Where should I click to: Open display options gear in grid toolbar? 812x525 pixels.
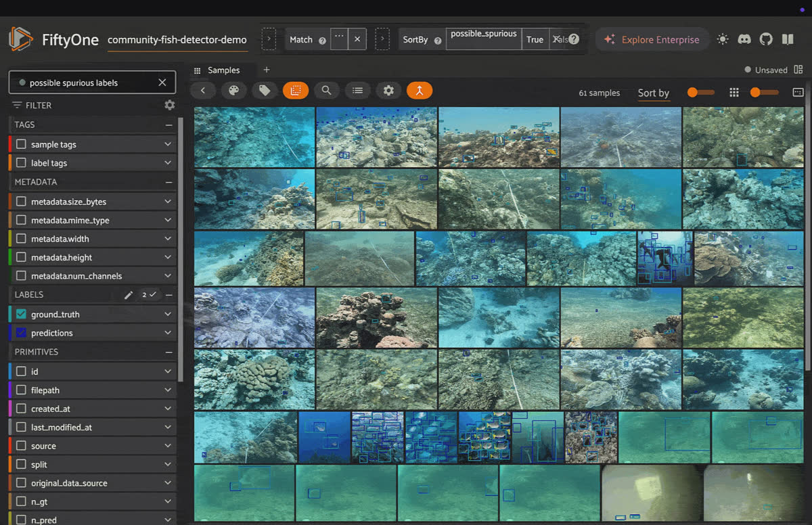(388, 90)
